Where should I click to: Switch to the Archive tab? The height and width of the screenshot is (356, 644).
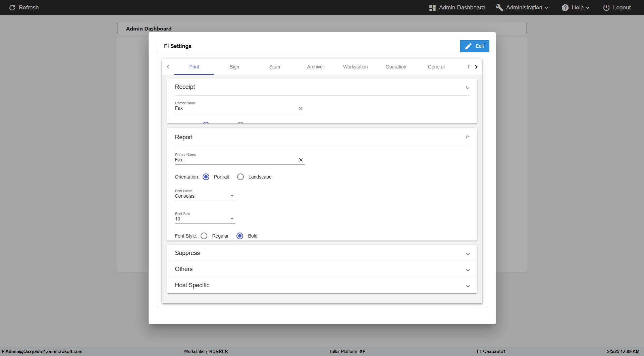(x=315, y=67)
